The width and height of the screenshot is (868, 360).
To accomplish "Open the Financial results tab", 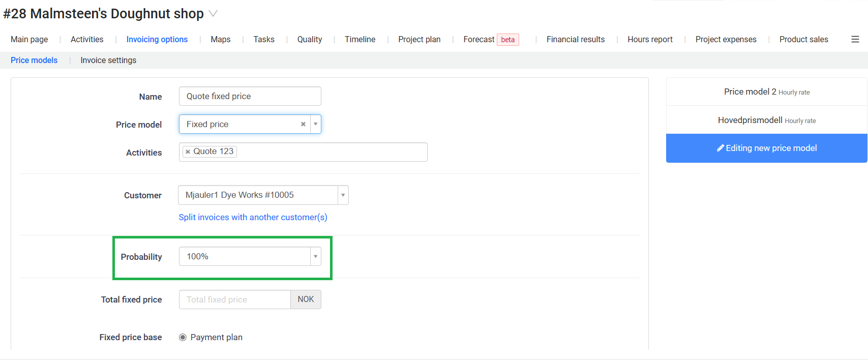I will coord(576,39).
